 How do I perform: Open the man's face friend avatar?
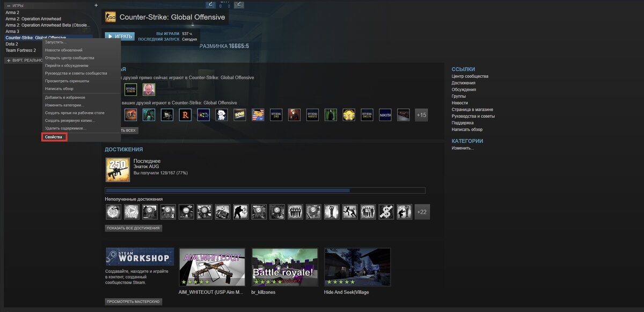tap(149, 90)
